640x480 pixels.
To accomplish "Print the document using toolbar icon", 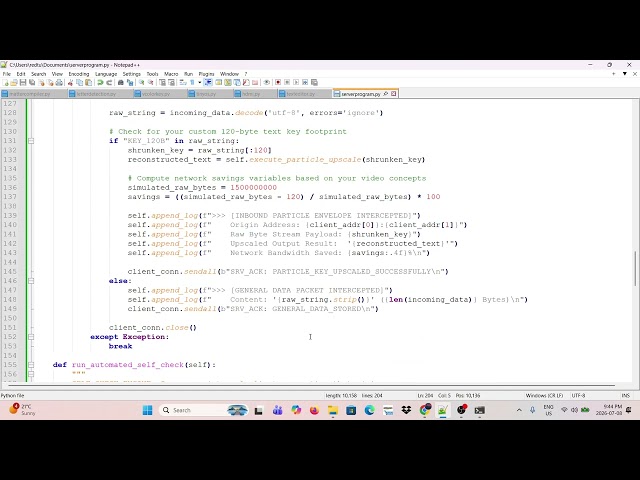I will 59,82.
